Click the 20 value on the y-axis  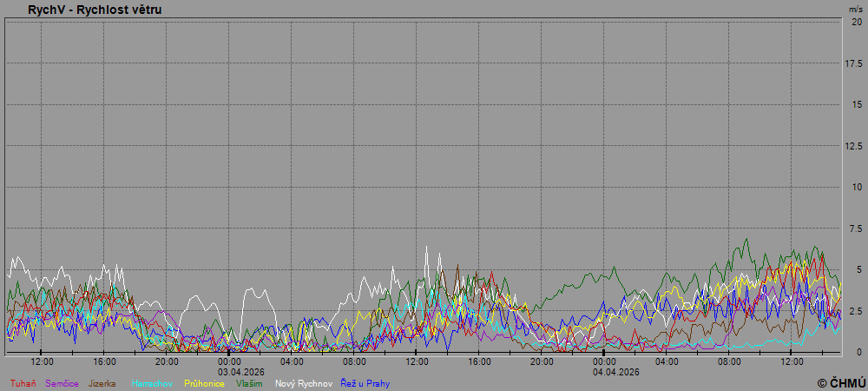tap(857, 22)
